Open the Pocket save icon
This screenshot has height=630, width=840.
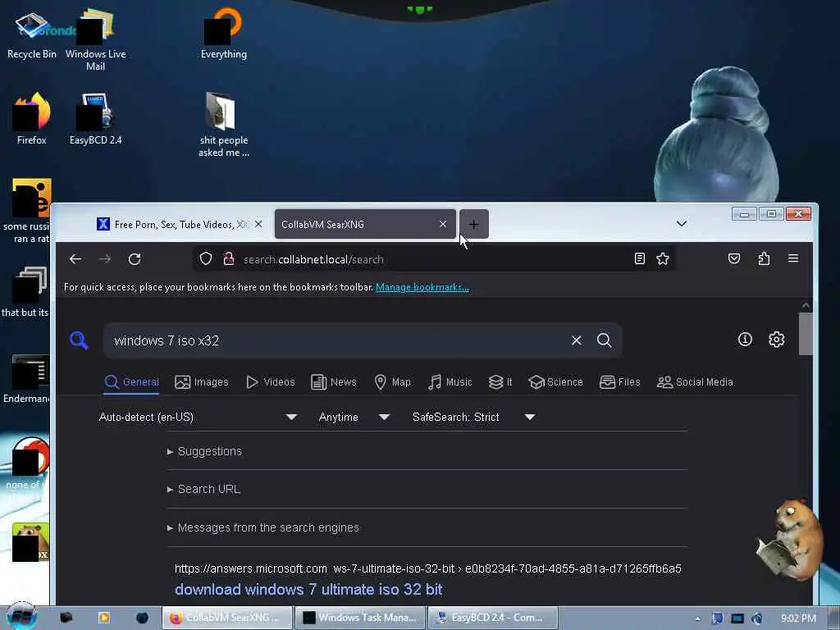734,258
